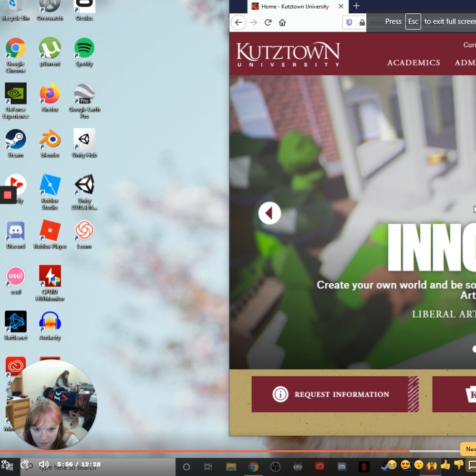Image resolution: width=476 pixels, height=476 pixels.
Task: Click the circular webcam bubble
Action: pos(52,404)
